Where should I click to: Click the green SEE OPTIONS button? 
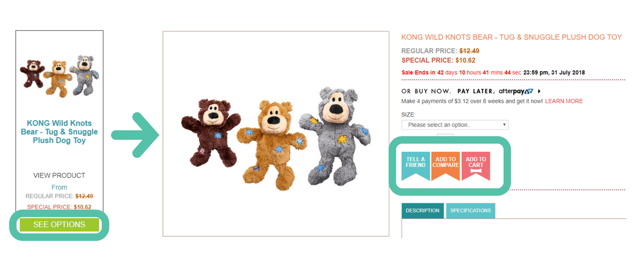59,224
